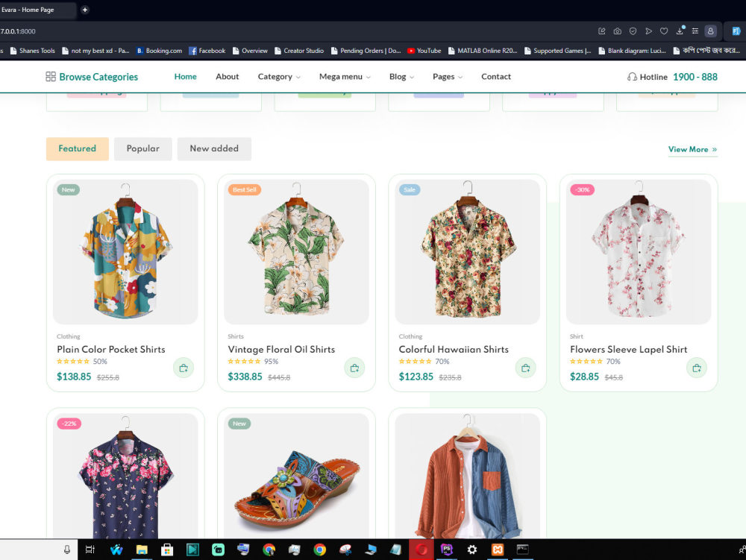The image size is (746, 560).
Task: Switch to the New added tab
Action: pos(214,149)
